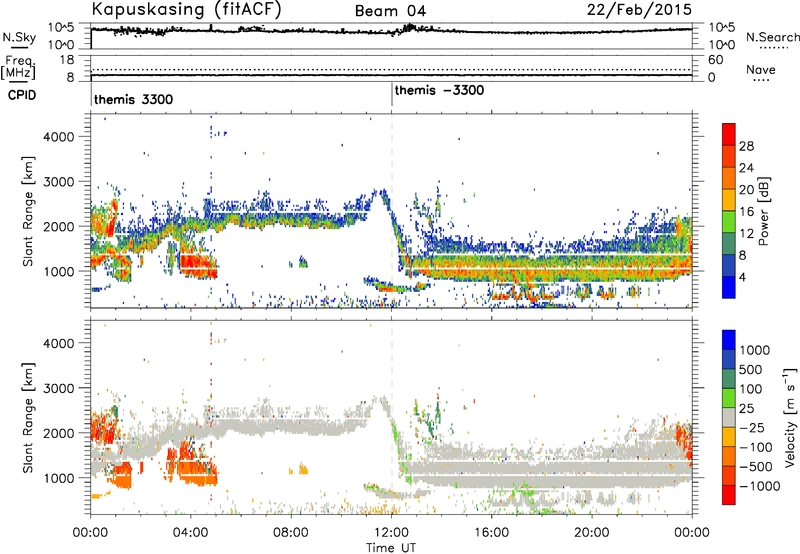The image size is (800, 554).
Task: Select "28" on Power color bar
Action: point(746,146)
